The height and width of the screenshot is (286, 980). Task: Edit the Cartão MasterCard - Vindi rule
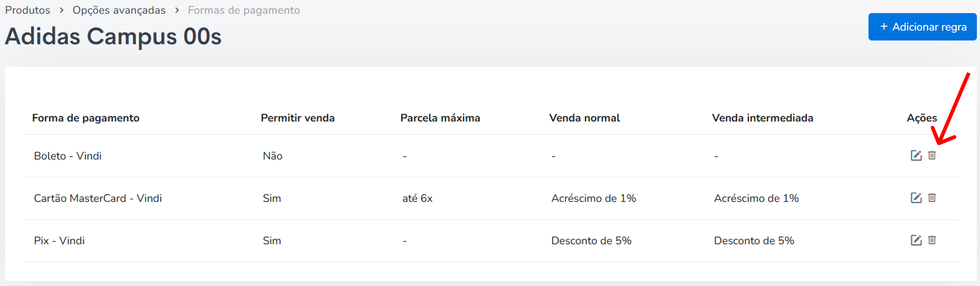tap(916, 198)
